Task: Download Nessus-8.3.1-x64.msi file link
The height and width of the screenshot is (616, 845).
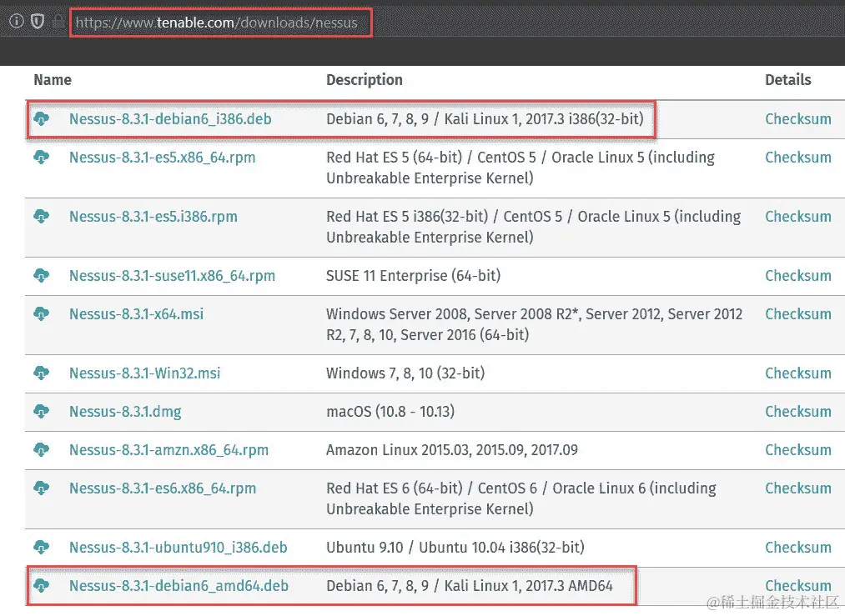Action: pyautogui.click(x=136, y=314)
